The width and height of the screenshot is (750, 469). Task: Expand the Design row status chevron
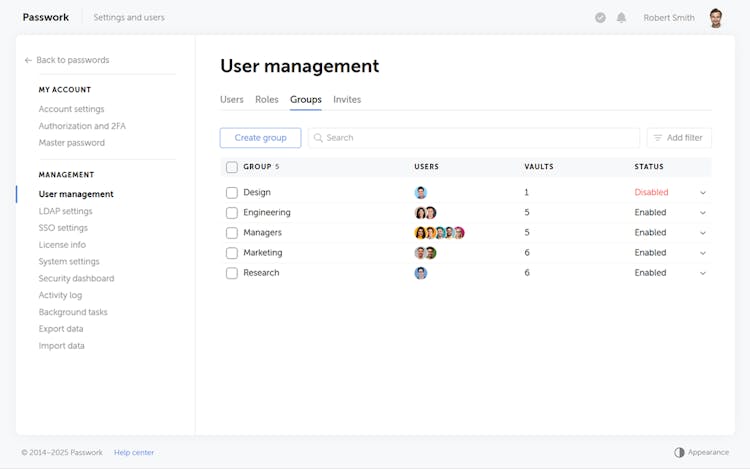click(702, 193)
